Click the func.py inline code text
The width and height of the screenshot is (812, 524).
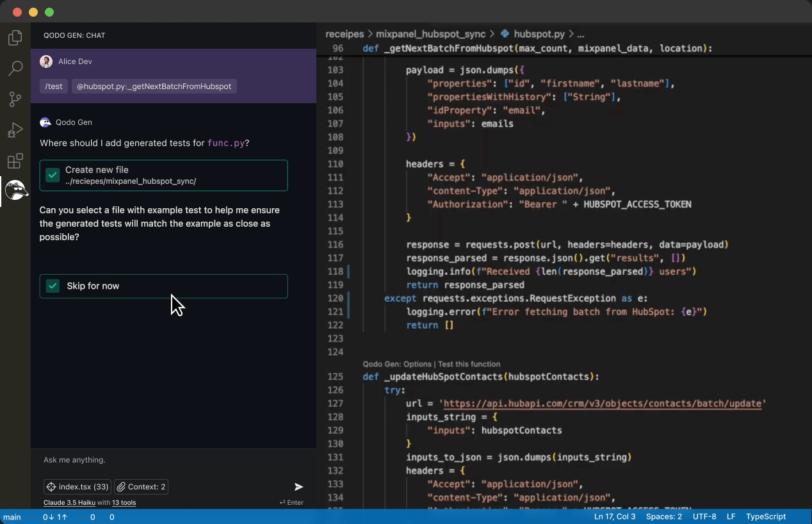point(226,143)
